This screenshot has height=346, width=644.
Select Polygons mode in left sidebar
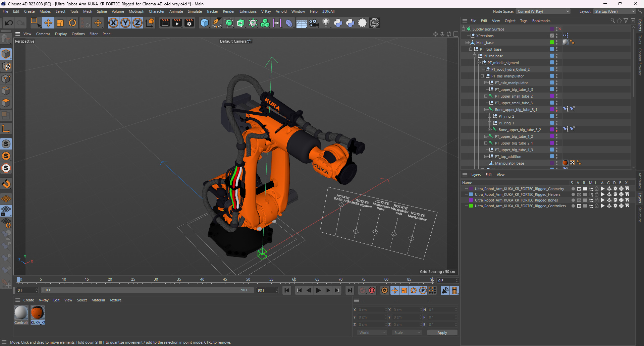(6, 103)
